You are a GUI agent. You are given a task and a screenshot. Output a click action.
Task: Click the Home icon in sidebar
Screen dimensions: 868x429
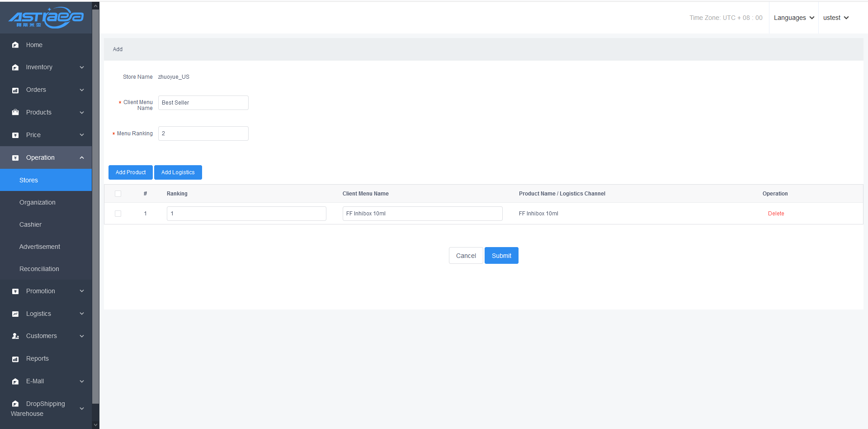coord(15,45)
